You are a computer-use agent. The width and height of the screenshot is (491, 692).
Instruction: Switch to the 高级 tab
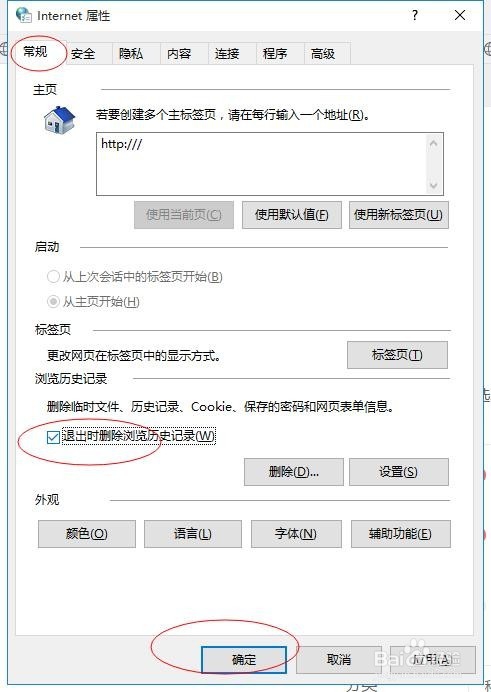[x=323, y=54]
